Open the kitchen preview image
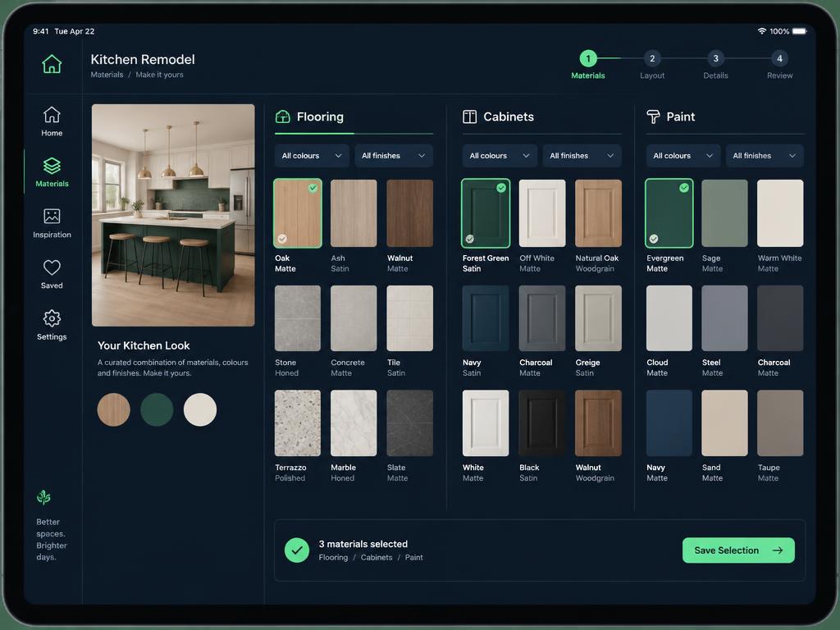 tap(173, 215)
